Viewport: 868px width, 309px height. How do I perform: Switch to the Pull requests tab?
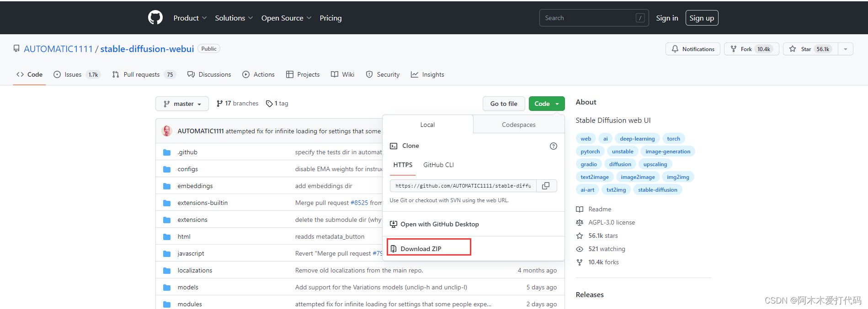[144, 74]
